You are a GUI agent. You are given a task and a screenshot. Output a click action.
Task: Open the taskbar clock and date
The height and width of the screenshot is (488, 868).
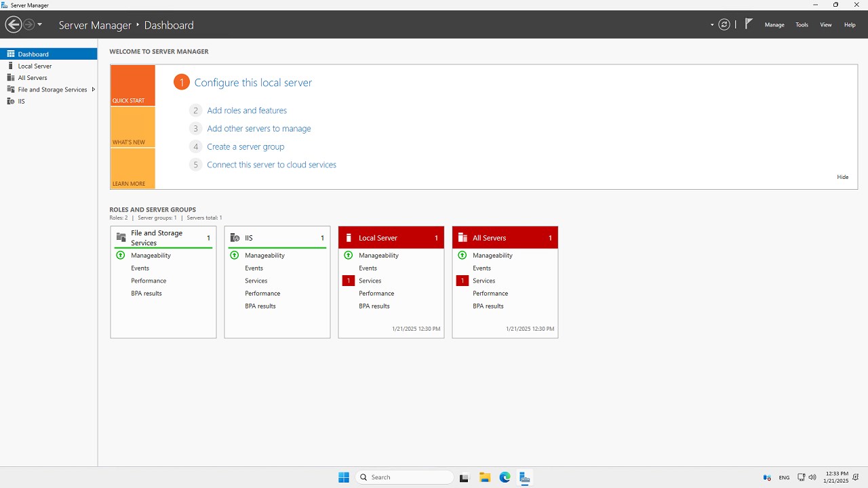837,477
